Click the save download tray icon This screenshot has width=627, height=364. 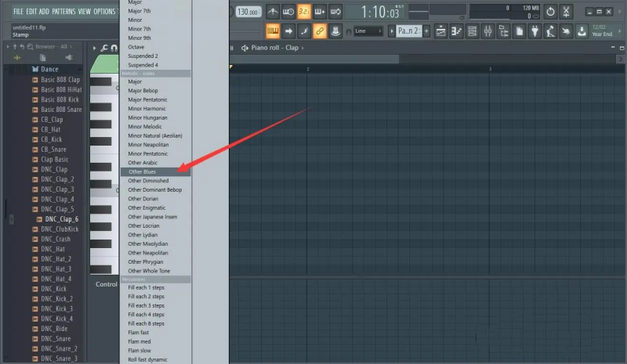tap(582, 31)
